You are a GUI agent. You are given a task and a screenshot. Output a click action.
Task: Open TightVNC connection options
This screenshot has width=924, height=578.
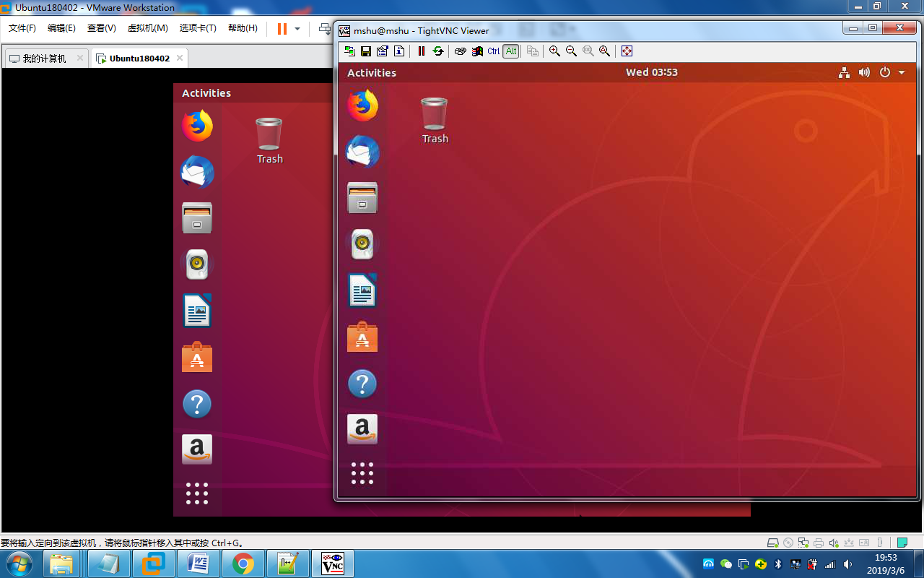(382, 51)
